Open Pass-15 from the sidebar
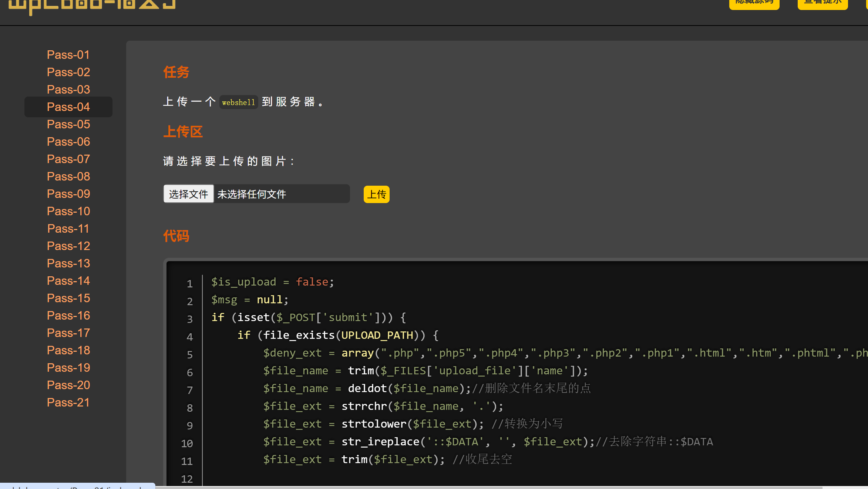 68,298
